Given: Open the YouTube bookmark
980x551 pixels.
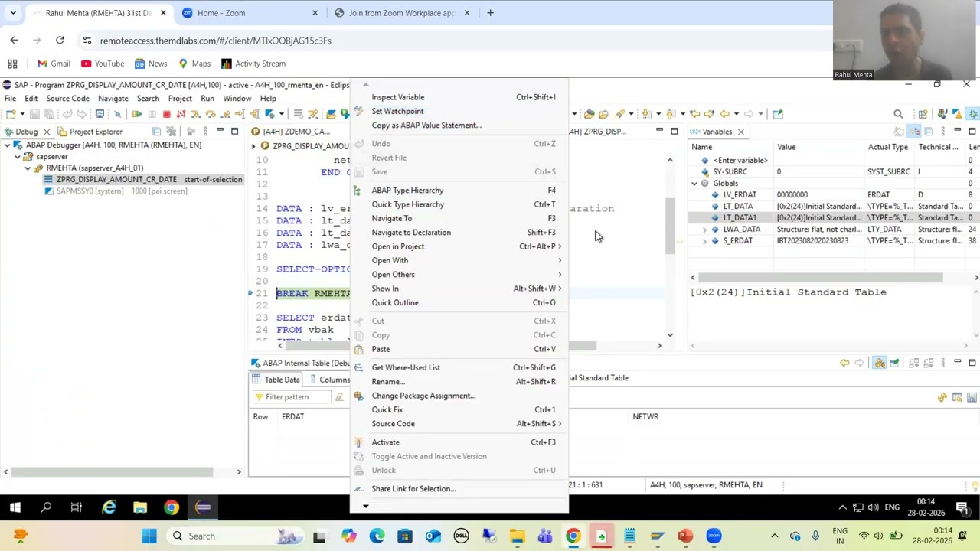Looking at the screenshot, I should click(103, 64).
